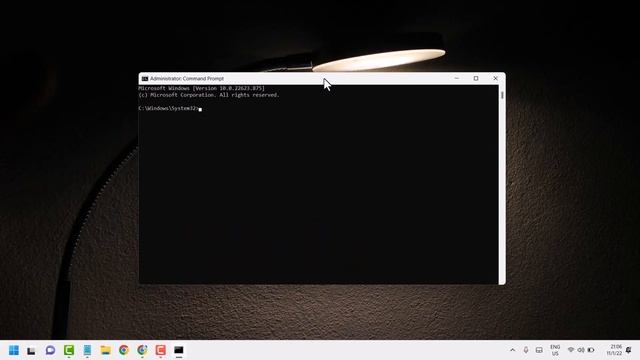Screen dimensions: 640x360
Task: Open the volume speaker tray icon
Action: [581, 350]
